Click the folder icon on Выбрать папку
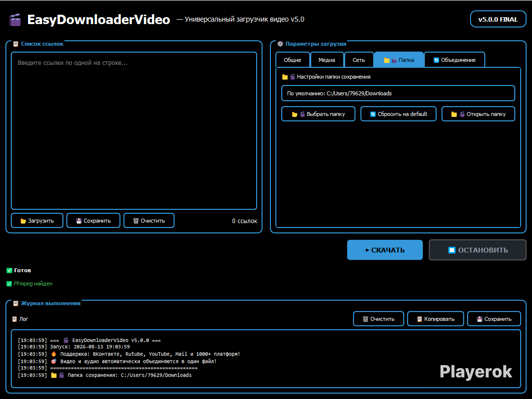This screenshot has height=399, width=532. (295, 114)
